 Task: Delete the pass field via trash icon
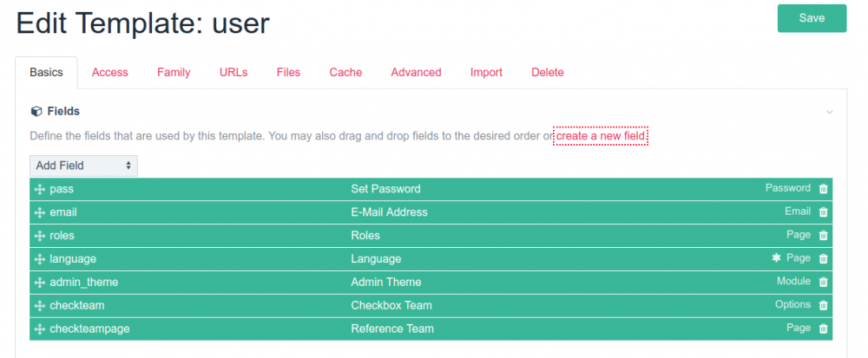tap(823, 188)
